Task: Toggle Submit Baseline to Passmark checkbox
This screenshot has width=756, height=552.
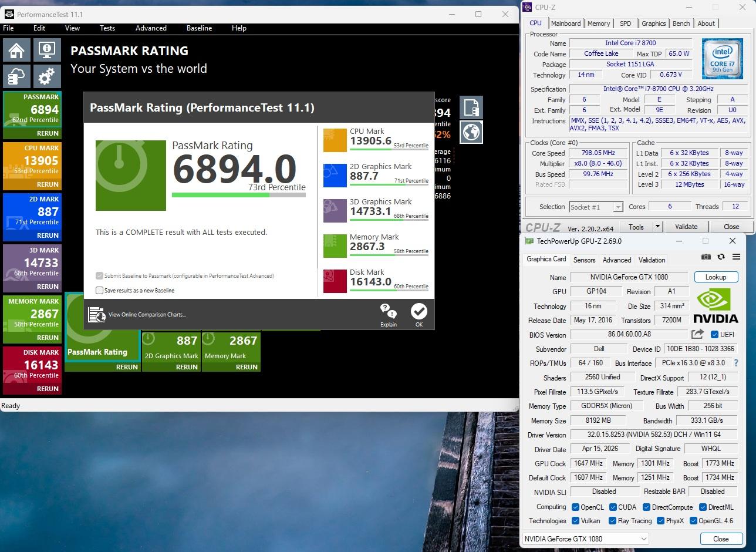Action: pos(99,275)
